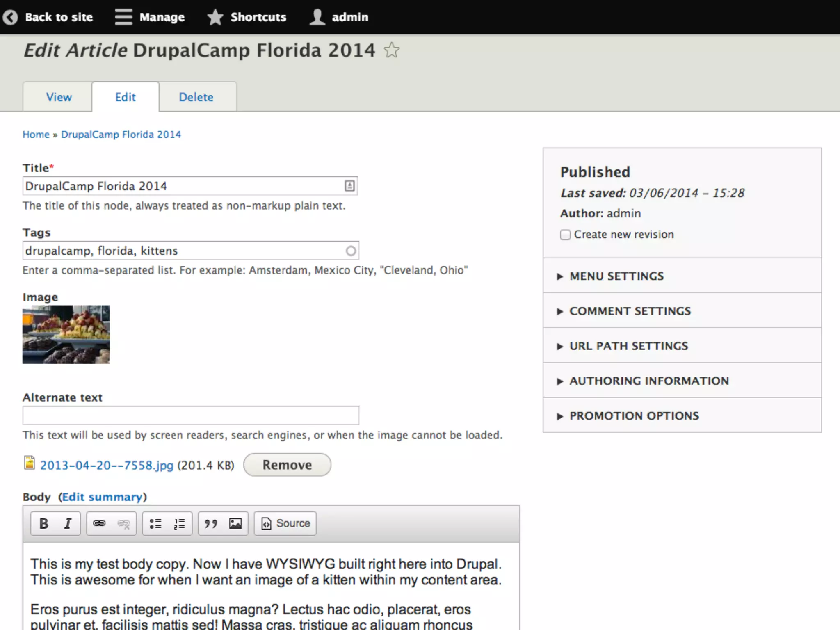The height and width of the screenshot is (630, 840).
Task: Open the insert image dialog icon
Action: 235,523
